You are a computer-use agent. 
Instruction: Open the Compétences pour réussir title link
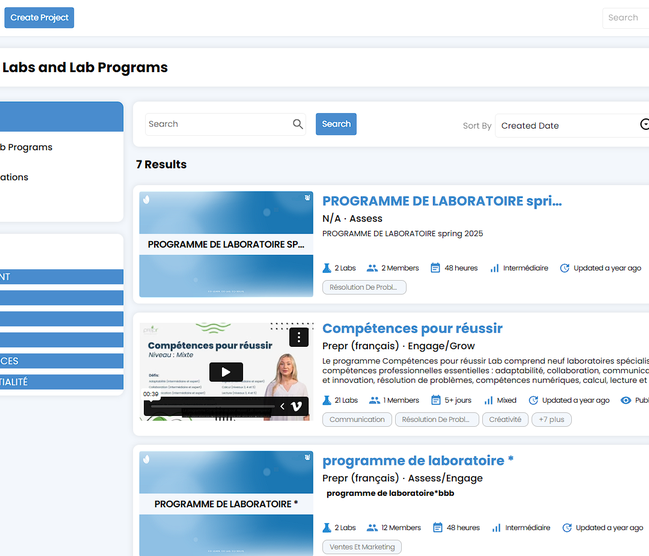click(x=412, y=328)
